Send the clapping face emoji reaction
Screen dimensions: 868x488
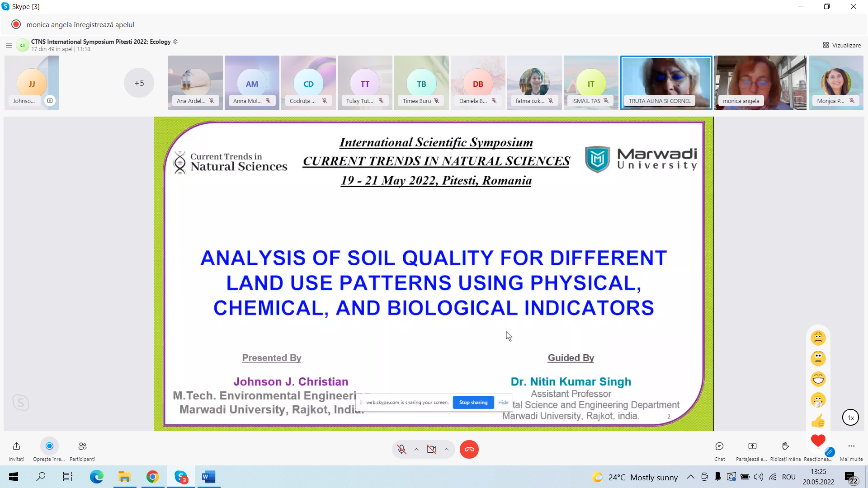tap(818, 400)
